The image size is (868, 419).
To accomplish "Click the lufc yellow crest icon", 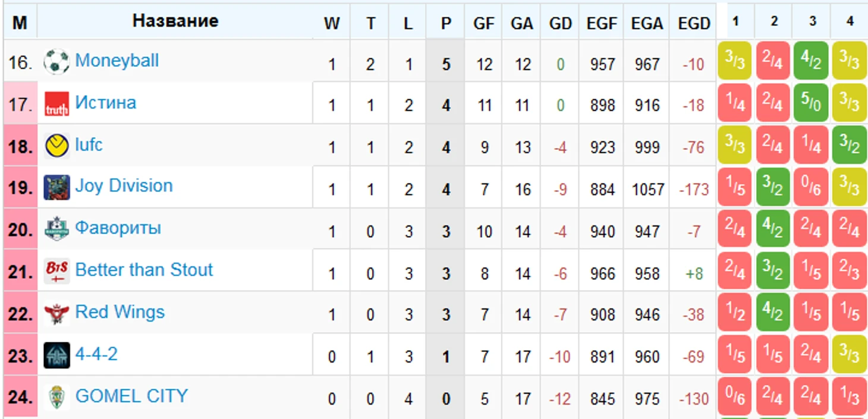I will 56,146.
